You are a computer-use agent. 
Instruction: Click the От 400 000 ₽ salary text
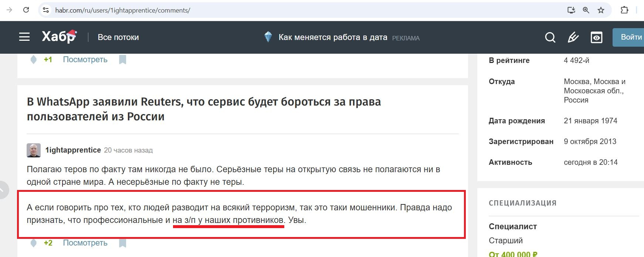pyautogui.click(x=513, y=254)
